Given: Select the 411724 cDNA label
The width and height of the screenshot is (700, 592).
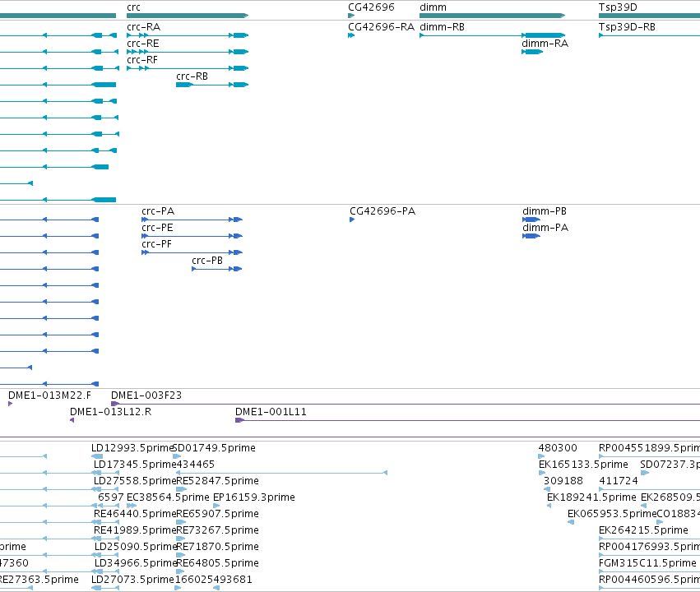Looking at the screenshot, I should coord(619,481).
